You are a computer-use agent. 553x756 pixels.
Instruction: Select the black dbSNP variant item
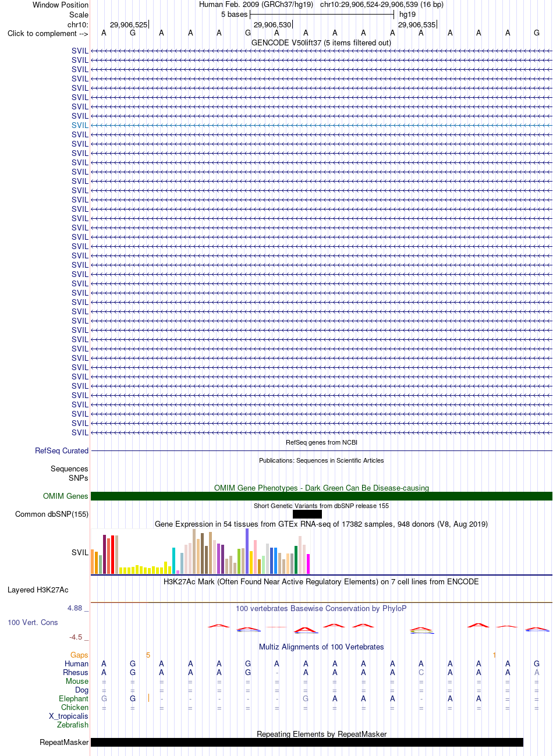click(x=307, y=514)
